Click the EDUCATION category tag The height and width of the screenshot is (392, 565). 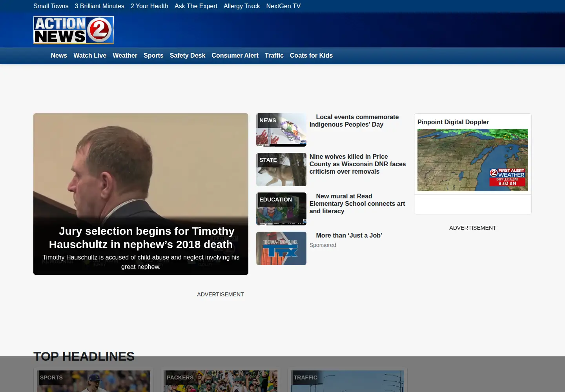point(275,200)
